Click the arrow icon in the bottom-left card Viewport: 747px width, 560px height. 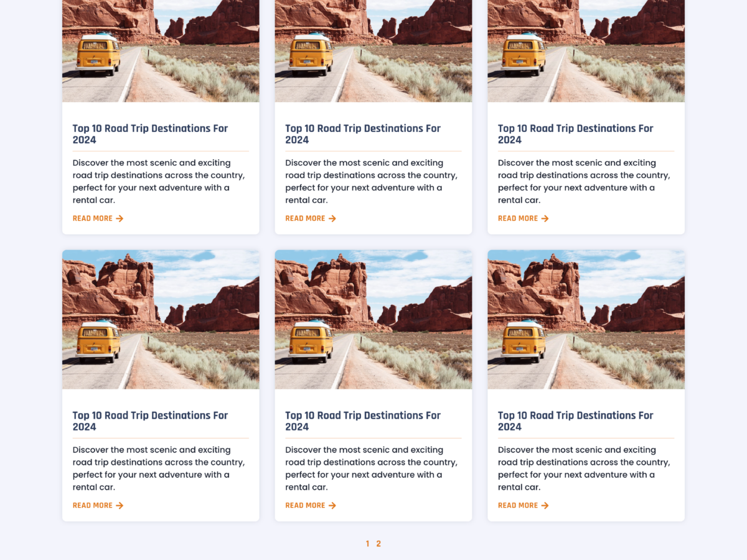[120, 505]
